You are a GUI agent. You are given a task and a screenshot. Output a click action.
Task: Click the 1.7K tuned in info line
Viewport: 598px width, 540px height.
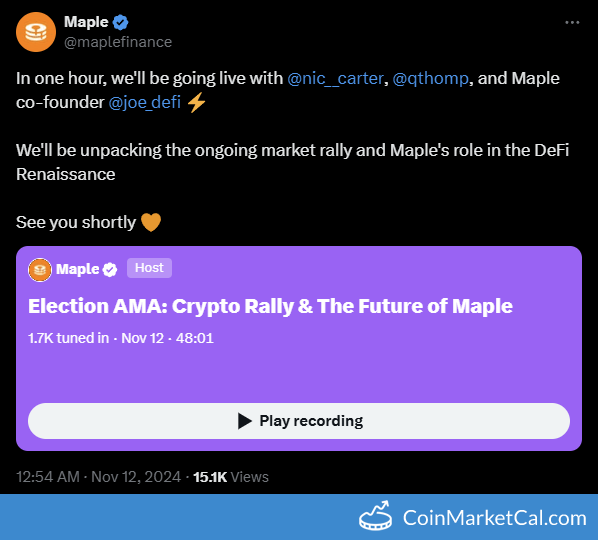121,338
